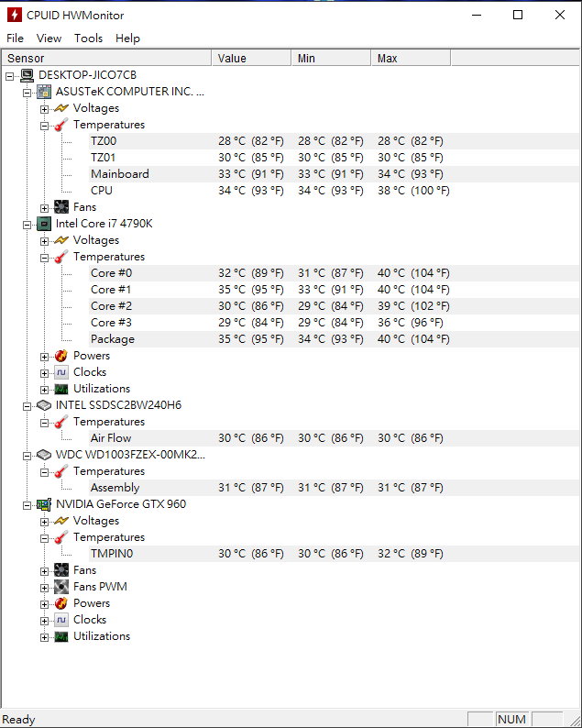
Task: Expand the ASUSTeK Voltages node
Action: pyautogui.click(x=44, y=109)
